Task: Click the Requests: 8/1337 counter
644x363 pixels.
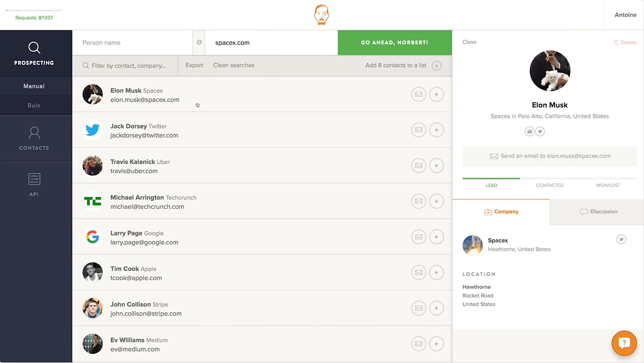Action: (x=34, y=18)
